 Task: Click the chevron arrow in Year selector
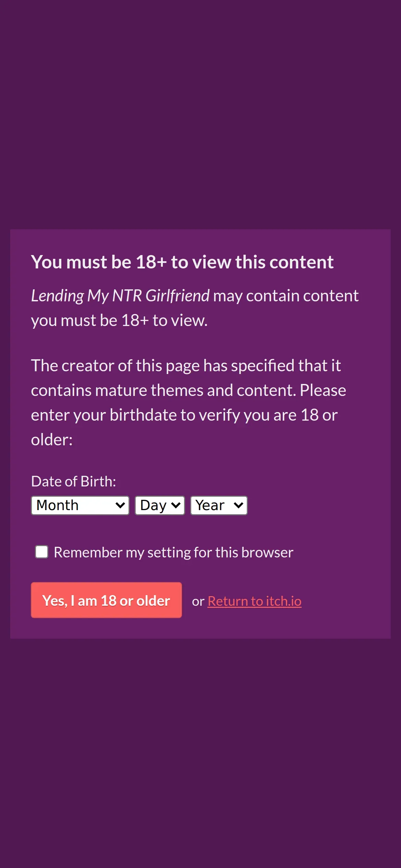(x=238, y=505)
